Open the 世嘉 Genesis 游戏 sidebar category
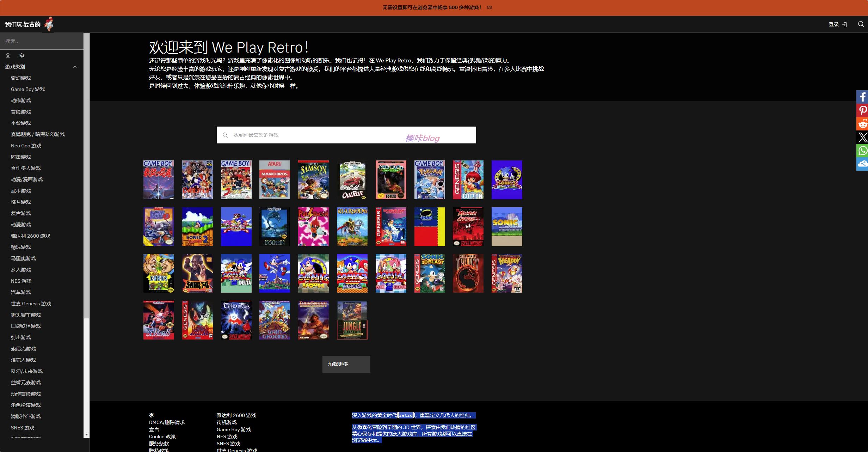The image size is (868, 452). pyautogui.click(x=31, y=304)
